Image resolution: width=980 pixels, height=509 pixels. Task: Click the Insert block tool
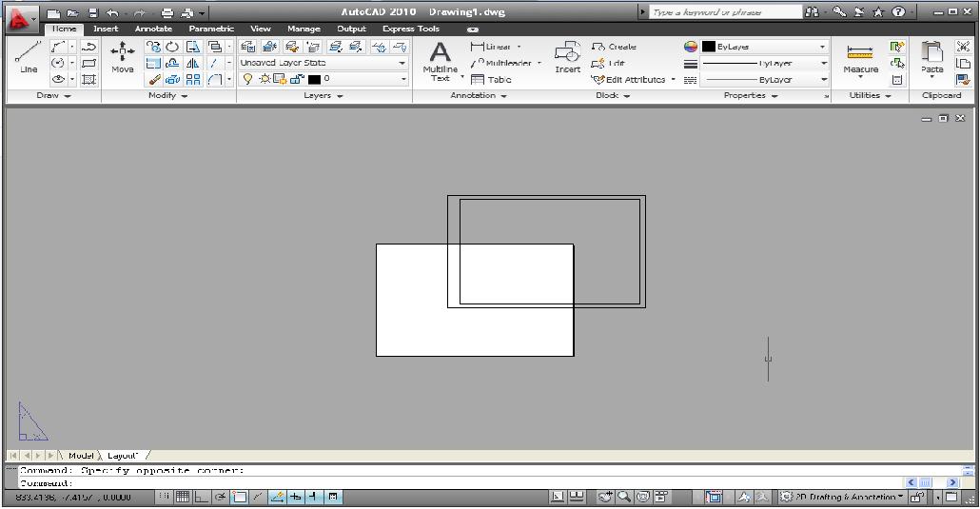567,57
